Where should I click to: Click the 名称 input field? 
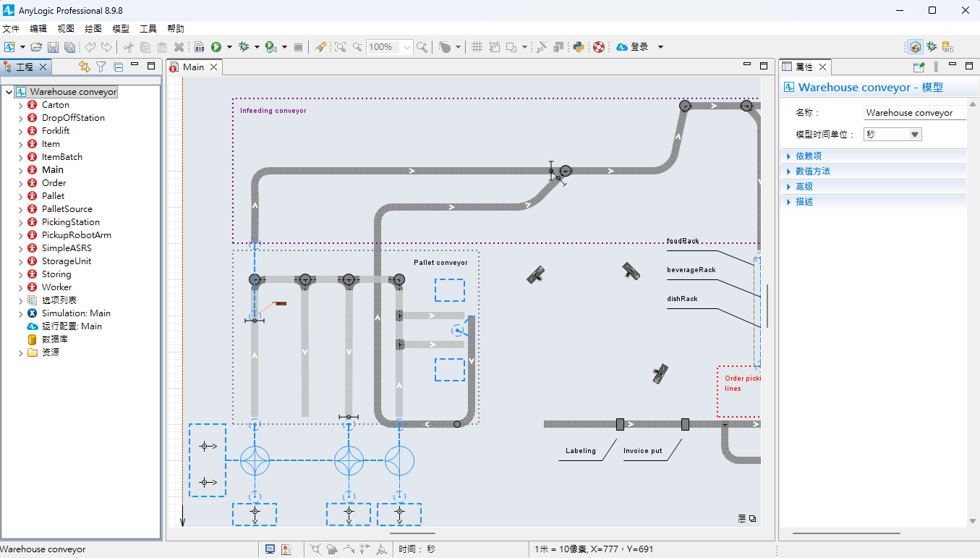tap(915, 113)
